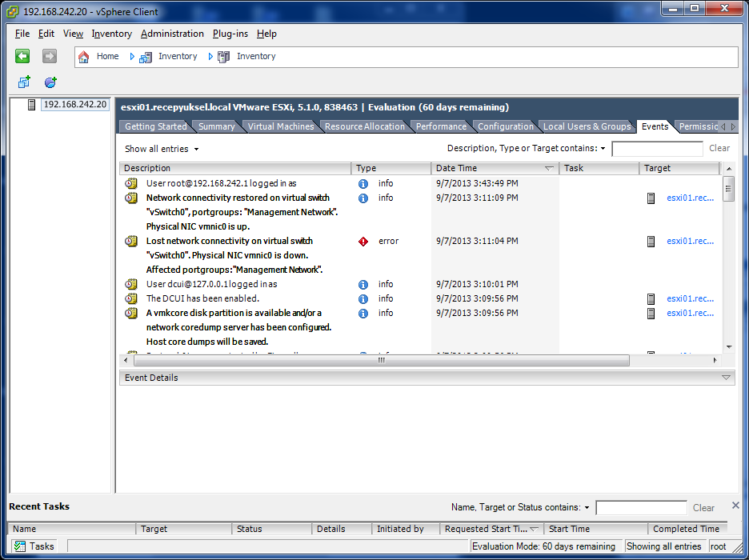The height and width of the screenshot is (560, 749).
Task: Switch to the Performance tab
Action: coord(441,126)
